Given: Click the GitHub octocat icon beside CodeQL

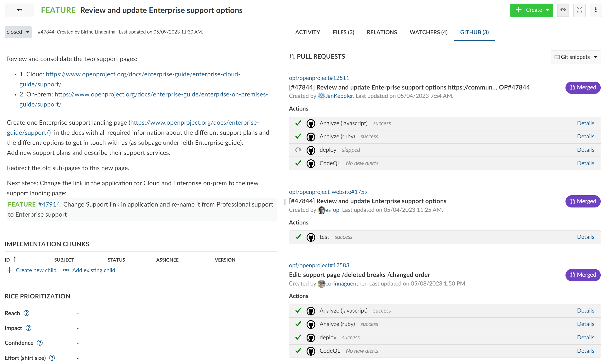Looking at the screenshot, I should [311, 163].
